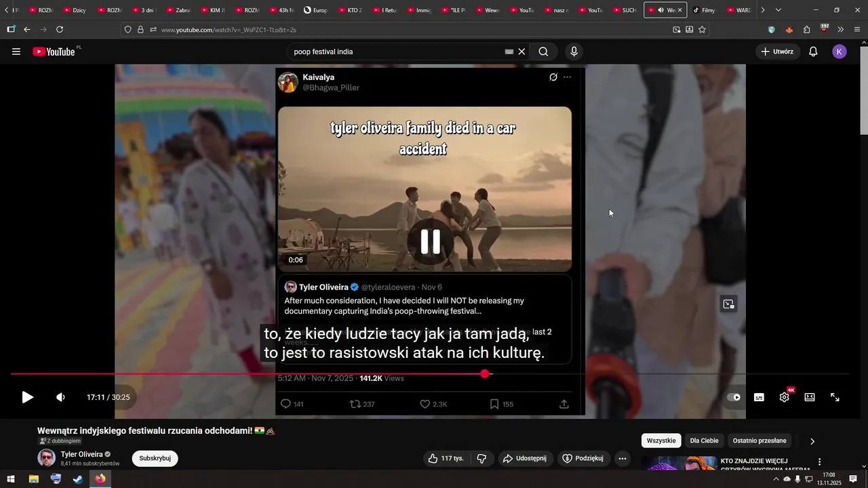Image resolution: width=868 pixels, height=488 pixels.
Task: Open the on-screen keyboard in search box
Action: pos(509,52)
